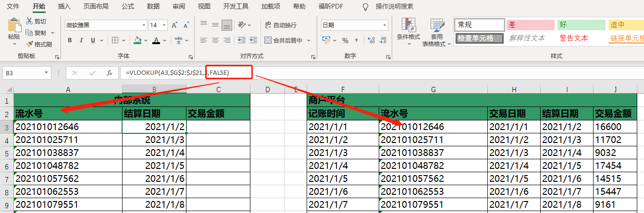
Task: Click the decrease font size icon
Action: click(x=186, y=25)
